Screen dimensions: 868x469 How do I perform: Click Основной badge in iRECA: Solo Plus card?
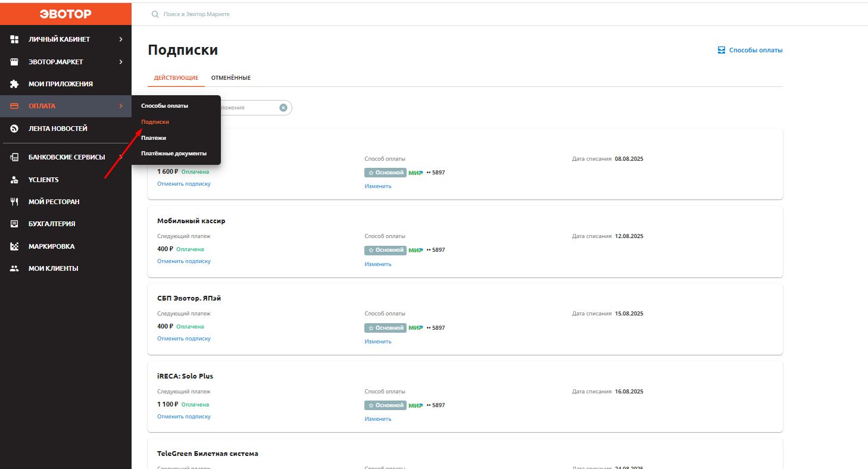point(385,405)
